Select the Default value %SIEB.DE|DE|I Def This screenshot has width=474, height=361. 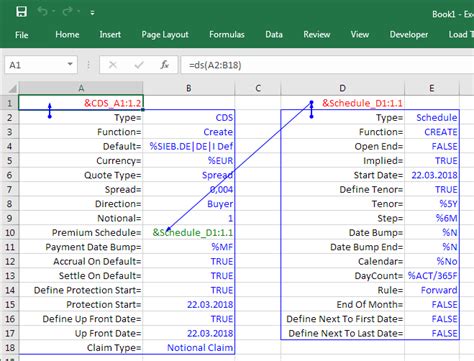pyautogui.click(x=189, y=146)
